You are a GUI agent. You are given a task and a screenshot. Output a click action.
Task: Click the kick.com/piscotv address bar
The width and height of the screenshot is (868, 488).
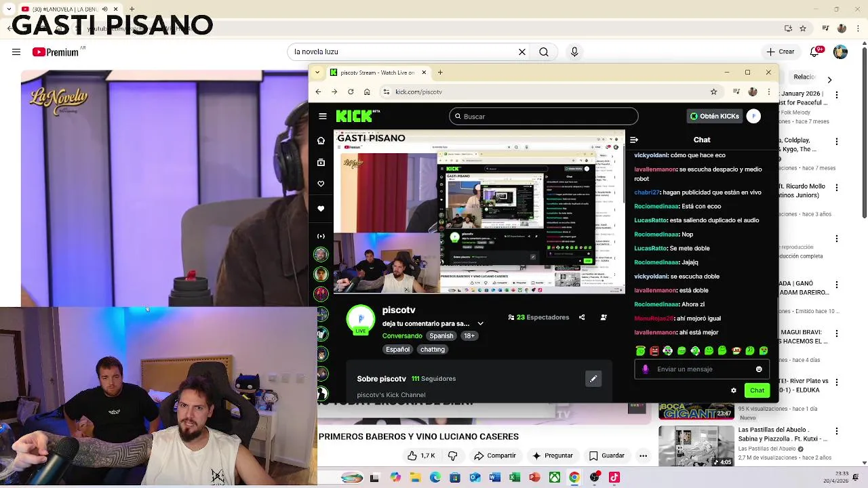tap(542, 91)
